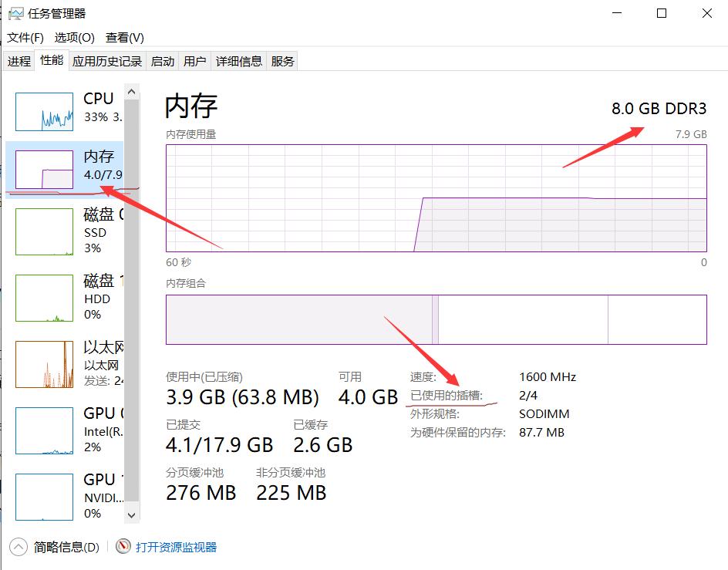The height and width of the screenshot is (570, 728).
Task: Open the 启动 tab
Action: (x=162, y=60)
